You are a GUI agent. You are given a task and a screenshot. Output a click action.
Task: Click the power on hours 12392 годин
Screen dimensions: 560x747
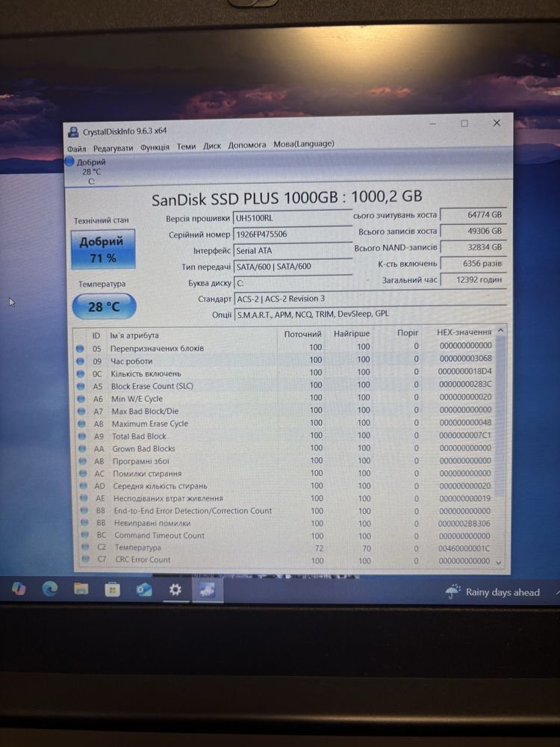click(x=473, y=279)
